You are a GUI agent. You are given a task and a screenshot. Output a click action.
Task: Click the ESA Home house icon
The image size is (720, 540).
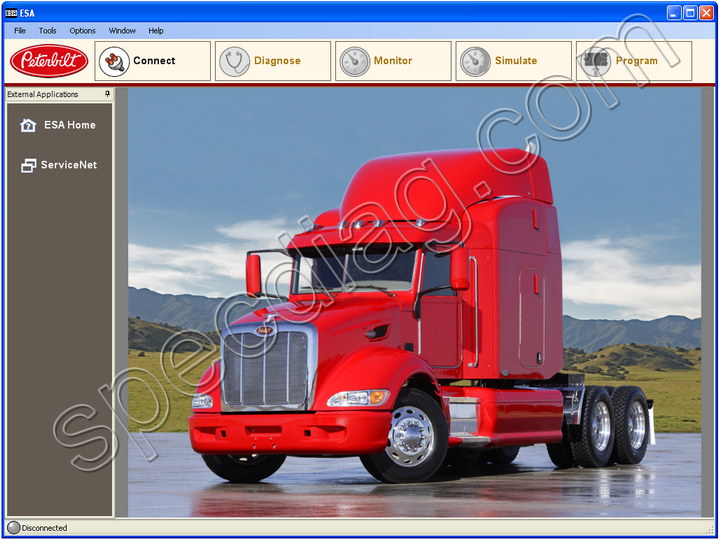28,125
